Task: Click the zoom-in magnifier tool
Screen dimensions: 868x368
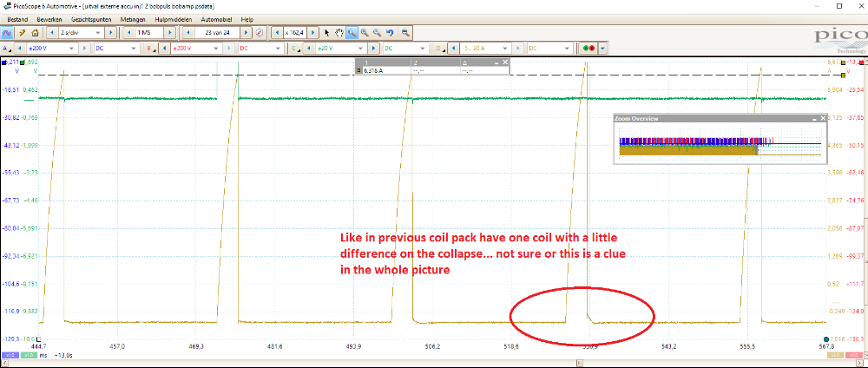Action: click(365, 32)
